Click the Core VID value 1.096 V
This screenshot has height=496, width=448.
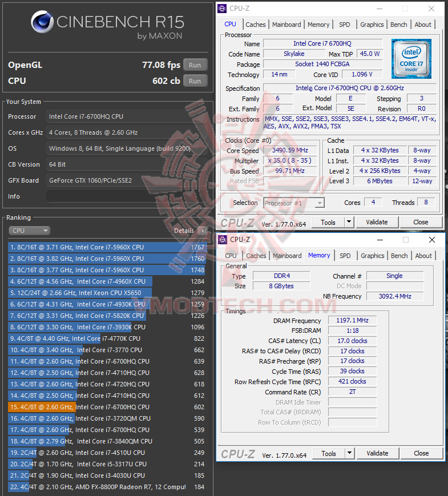pyautogui.click(x=362, y=74)
